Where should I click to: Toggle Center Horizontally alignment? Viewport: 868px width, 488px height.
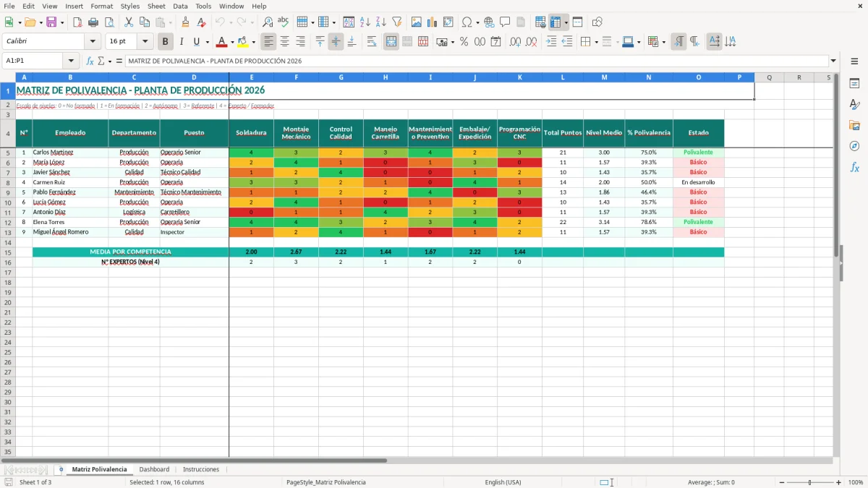tap(285, 41)
